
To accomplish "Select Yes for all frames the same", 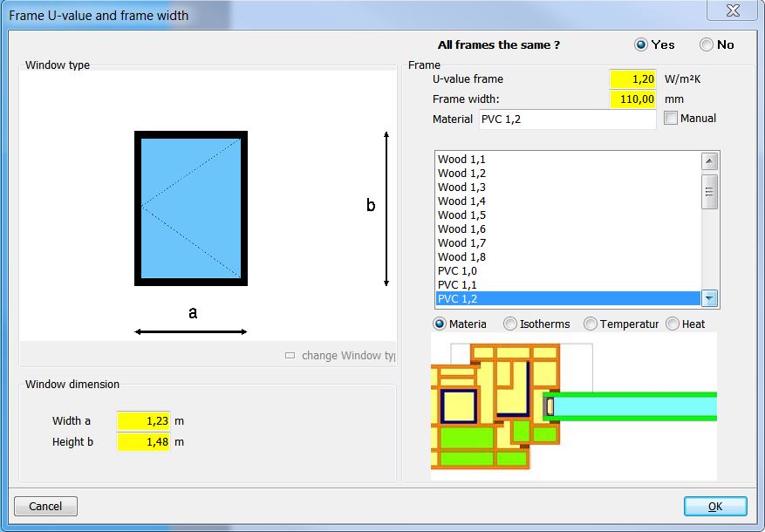I will pos(641,44).
